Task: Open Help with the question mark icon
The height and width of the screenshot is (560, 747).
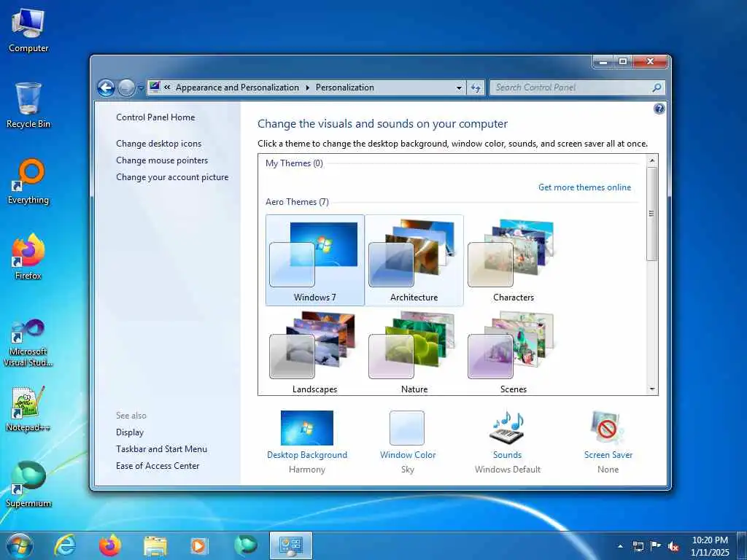Action: (659, 109)
